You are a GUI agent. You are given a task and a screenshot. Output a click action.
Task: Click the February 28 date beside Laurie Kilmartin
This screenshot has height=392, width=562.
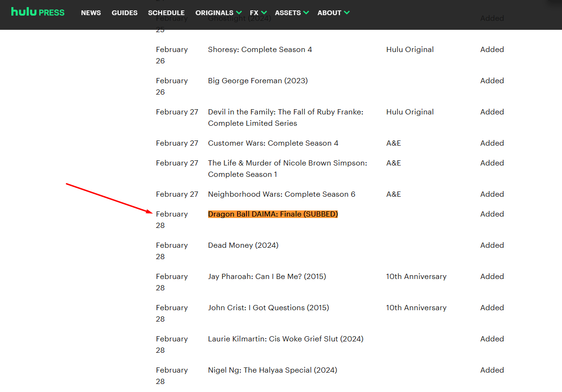pos(172,344)
